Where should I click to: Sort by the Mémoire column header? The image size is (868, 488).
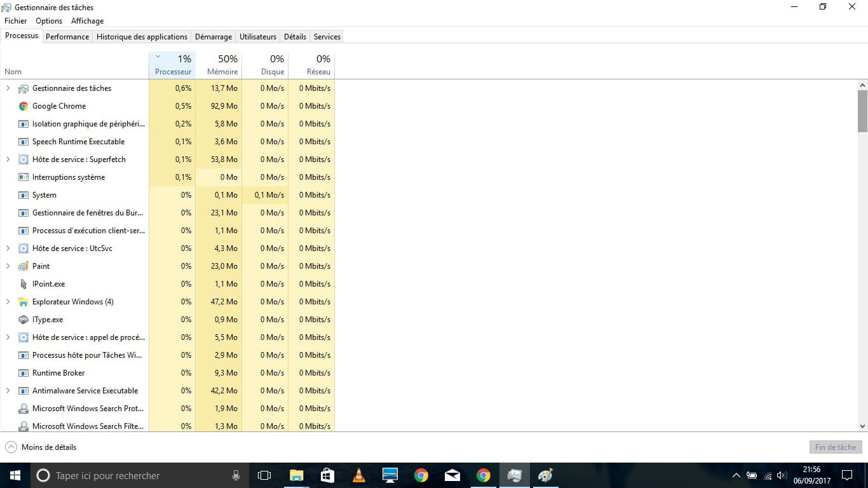pyautogui.click(x=219, y=65)
